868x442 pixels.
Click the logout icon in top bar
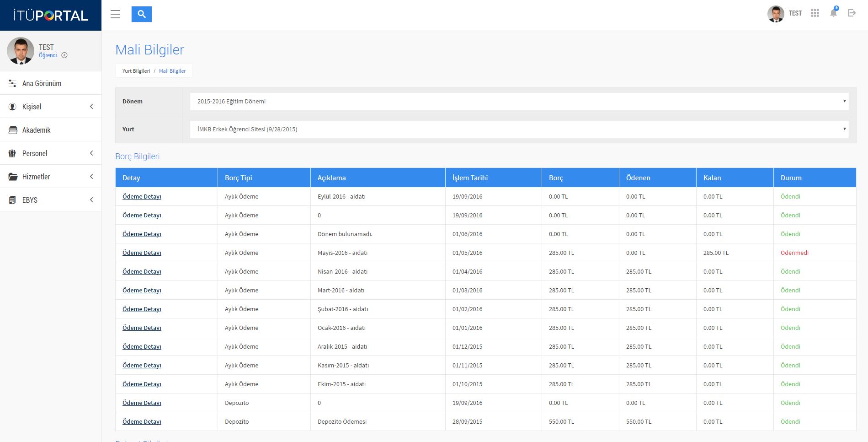point(852,13)
